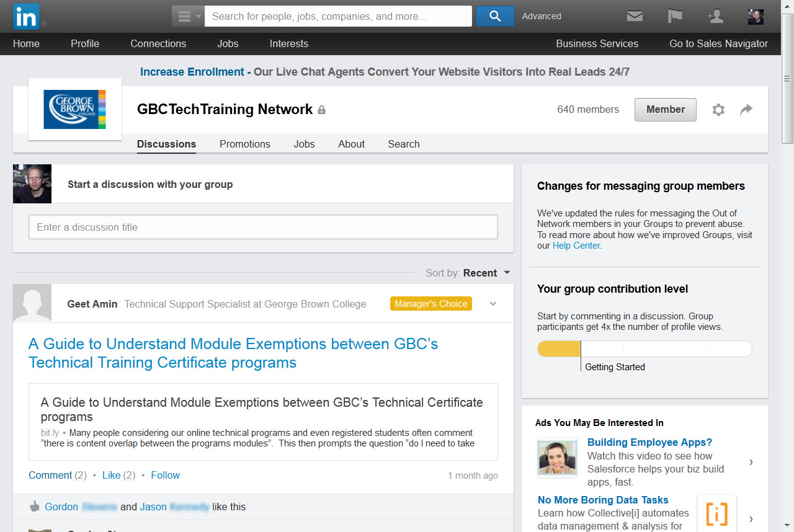Click the search people and jobs field
Viewport: 794px width, 532px height.
338,17
